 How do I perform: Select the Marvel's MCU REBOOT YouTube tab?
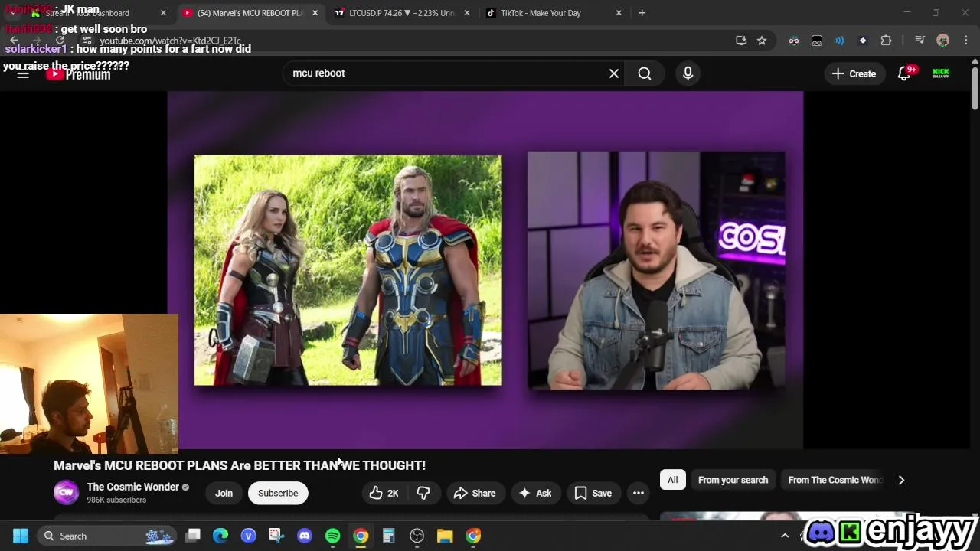[x=250, y=13]
